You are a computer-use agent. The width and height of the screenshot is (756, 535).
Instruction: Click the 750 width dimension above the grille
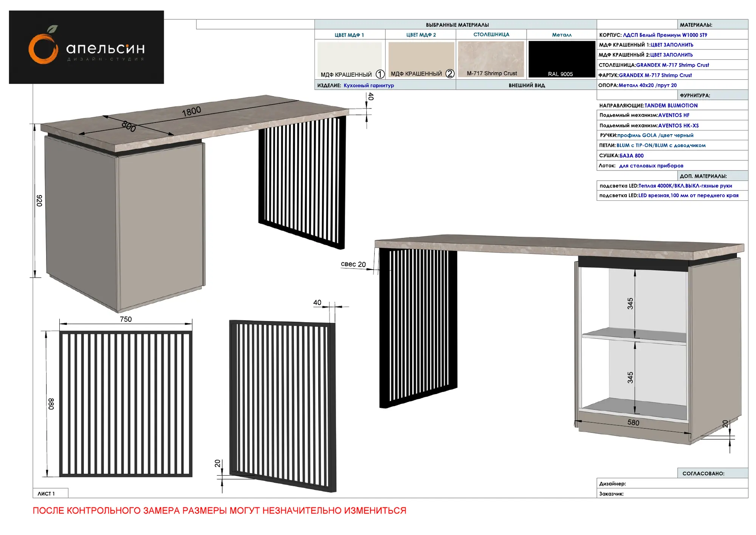pos(126,319)
